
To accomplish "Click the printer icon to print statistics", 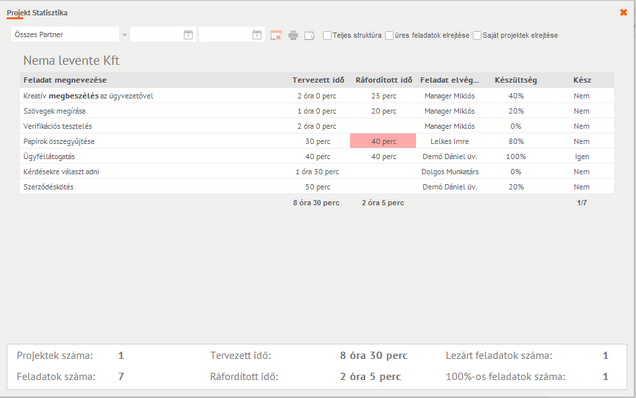I will point(293,35).
